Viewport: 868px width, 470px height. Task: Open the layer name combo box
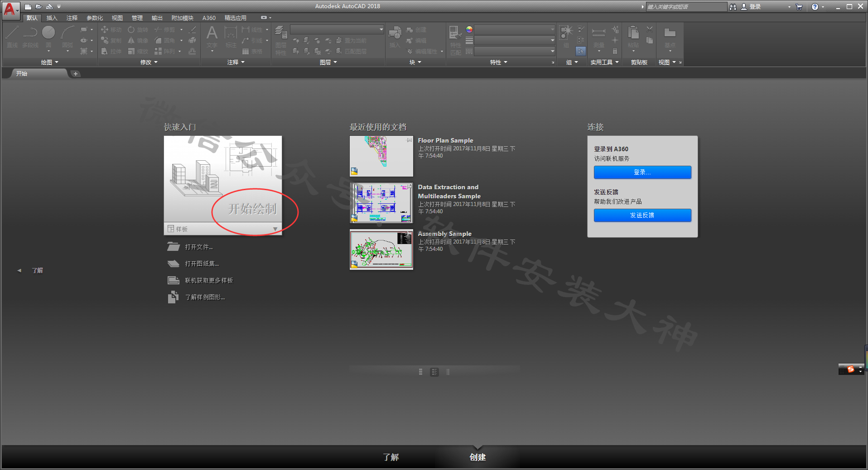click(337, 29)
